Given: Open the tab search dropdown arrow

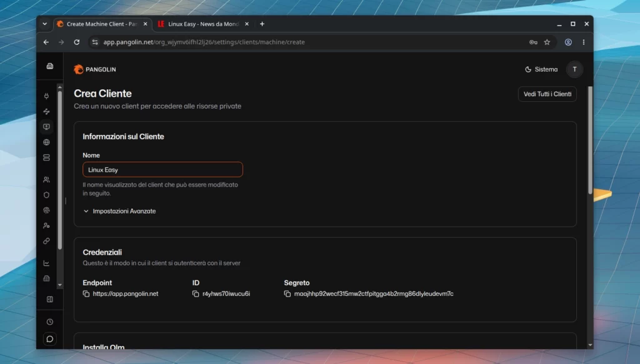Looking at the screenshot, I should tap(44, 24).
